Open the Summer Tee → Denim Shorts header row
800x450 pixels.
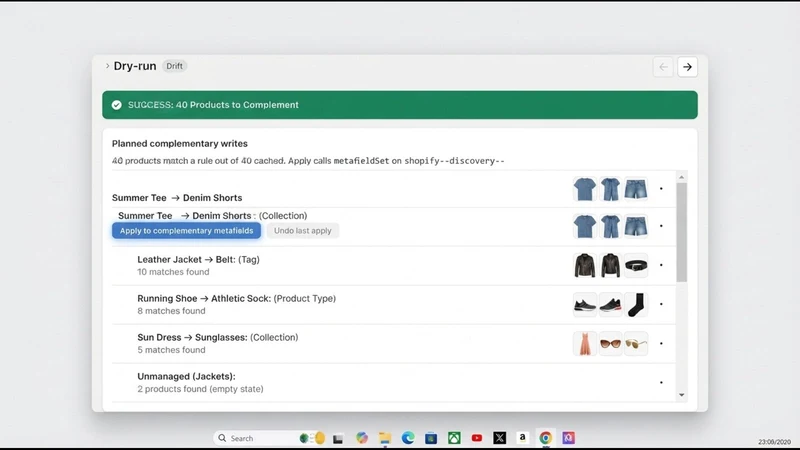pos(394,189)
